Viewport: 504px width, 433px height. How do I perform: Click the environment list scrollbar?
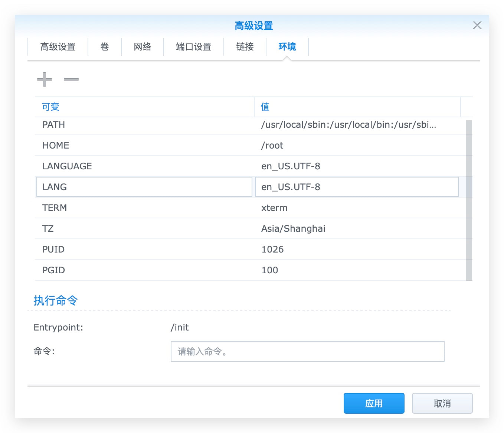(x=469, y=200)
